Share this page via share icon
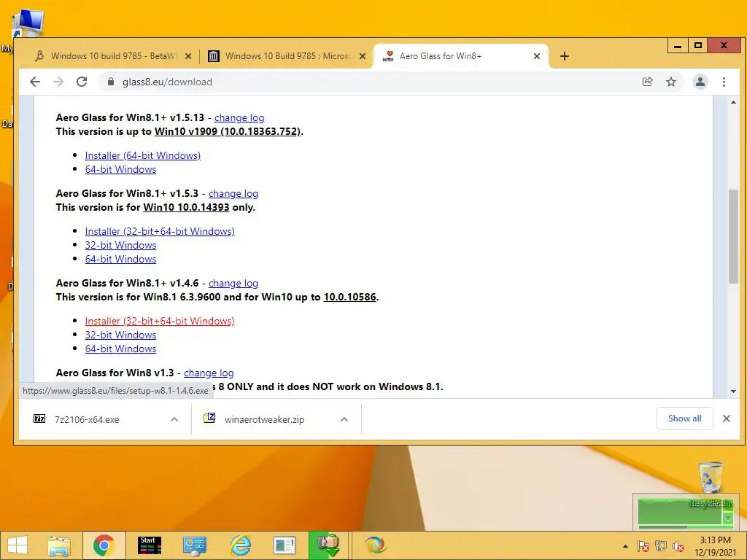This screenshot has height=560, width=747. pyautogui.click(x=647, y=82)
